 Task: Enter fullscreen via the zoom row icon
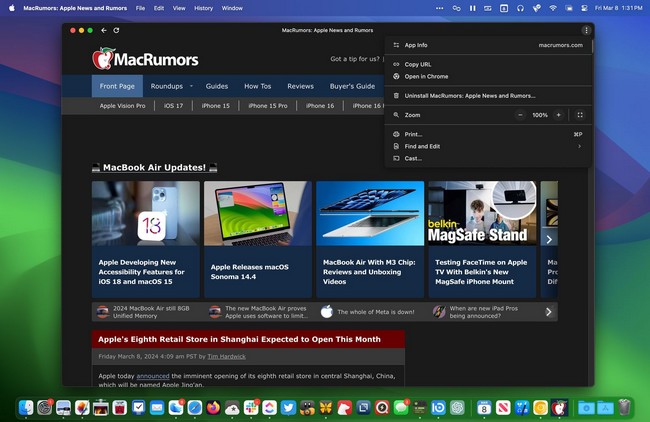(x=579, y=115)
